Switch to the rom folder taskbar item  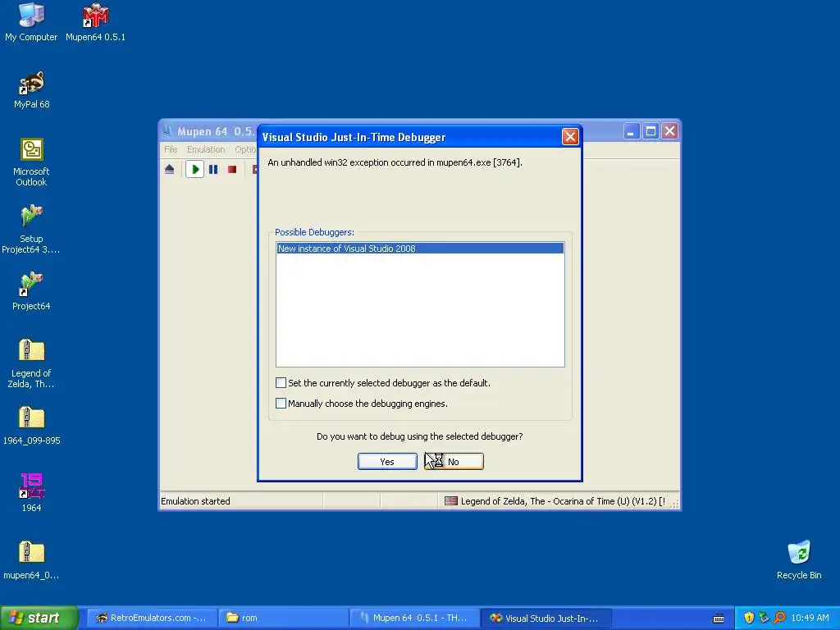(x=283, y=618)
